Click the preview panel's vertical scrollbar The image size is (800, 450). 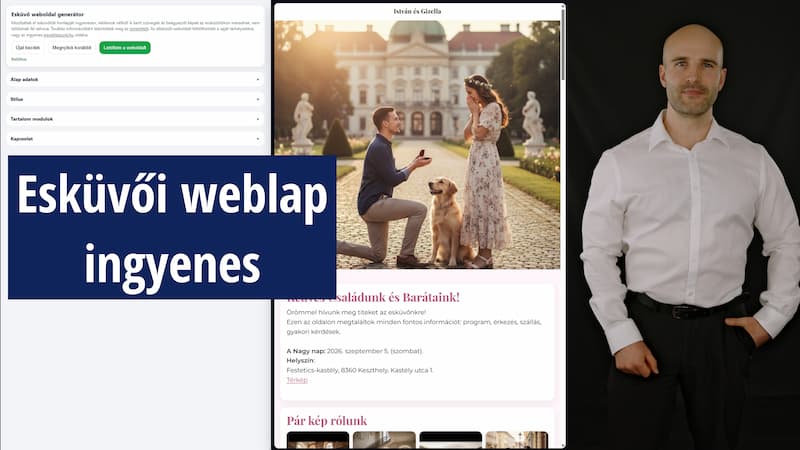coord(563,43)
